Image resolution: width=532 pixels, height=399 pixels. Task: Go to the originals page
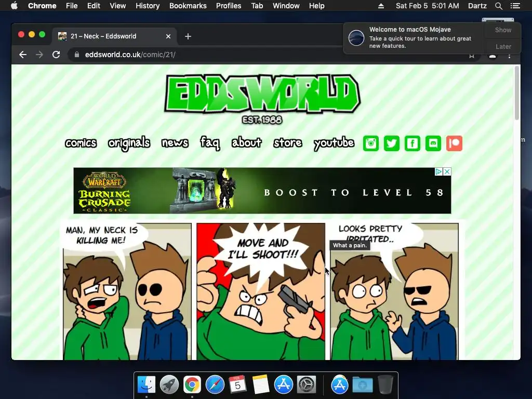tap(129, 143)
